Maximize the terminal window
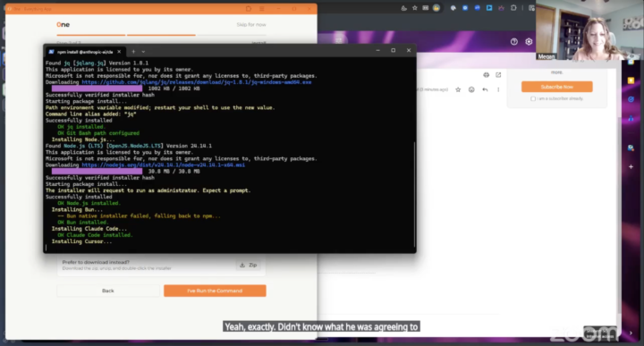Viewport: 644px width, 346px height. point(393,50)
